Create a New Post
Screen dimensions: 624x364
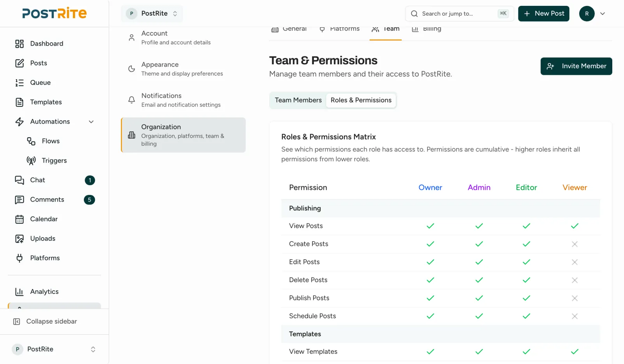(x=544, y=14)
